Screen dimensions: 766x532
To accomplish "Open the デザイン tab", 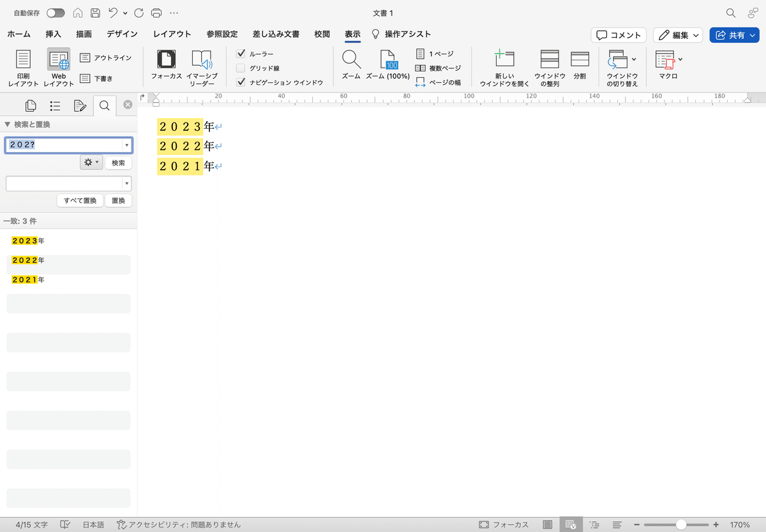I will click(123, 34).
